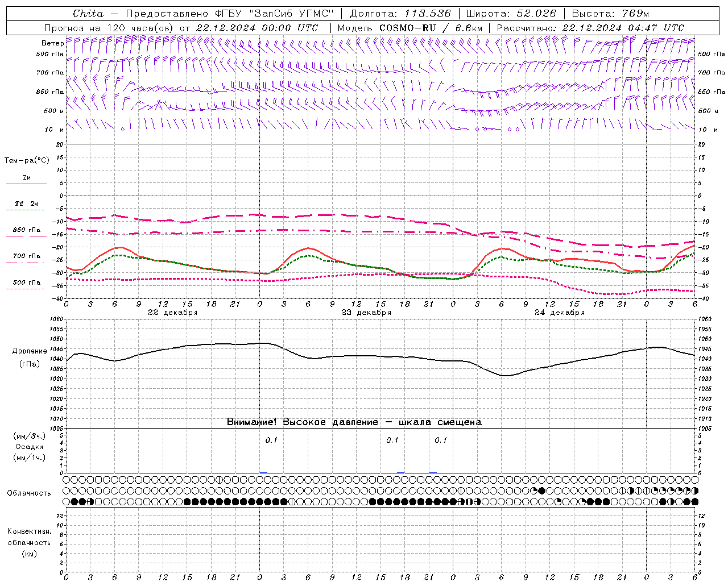This screenshot has height=582, width=728.
Task: Click the '700 гПа' legend entry under temperature
Action: point(26,256)
